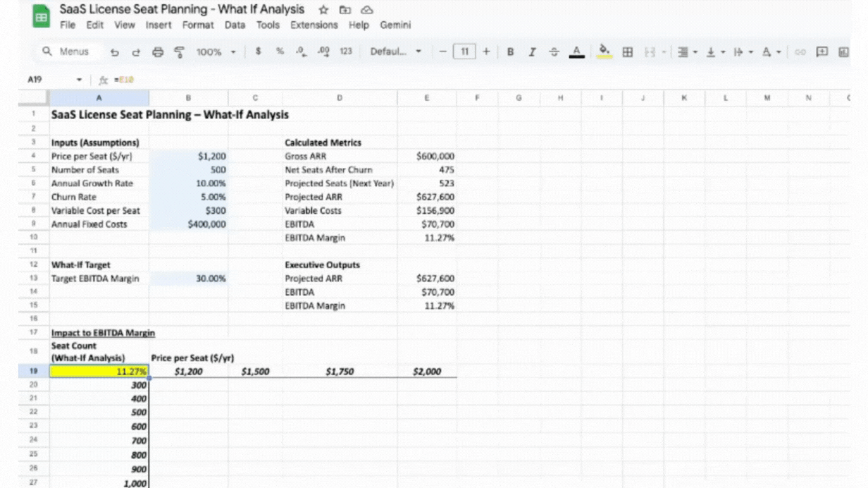Screen dimensions: 868x488
Task: Select the Annual Fixed Costs $400,000 cell
Action: pos(188,224)
